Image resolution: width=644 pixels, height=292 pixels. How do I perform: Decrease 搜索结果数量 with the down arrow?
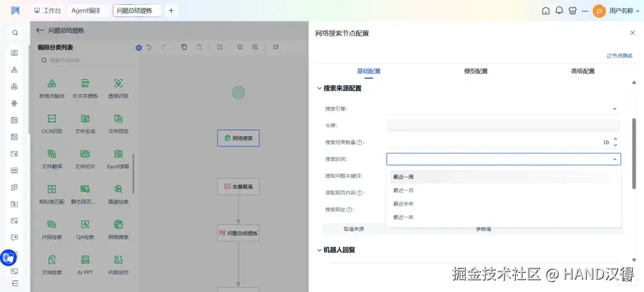tap(615, 145)
